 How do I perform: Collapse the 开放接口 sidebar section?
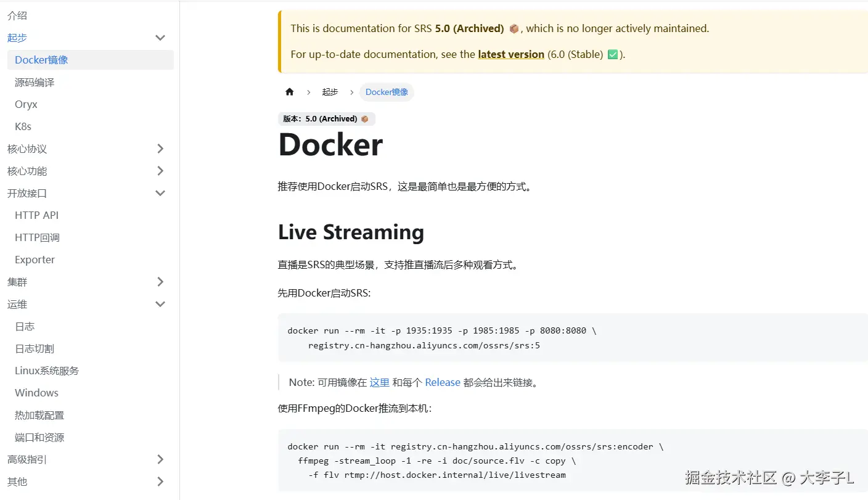click(160, 193)
